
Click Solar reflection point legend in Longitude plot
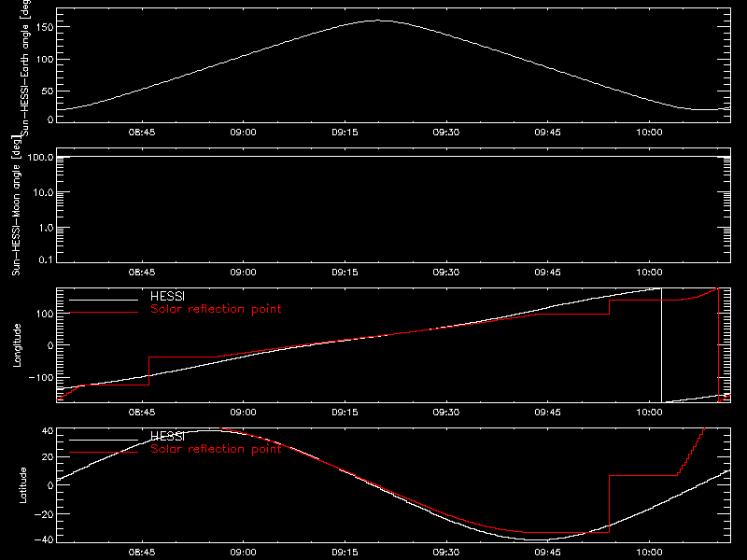point(216,309)
